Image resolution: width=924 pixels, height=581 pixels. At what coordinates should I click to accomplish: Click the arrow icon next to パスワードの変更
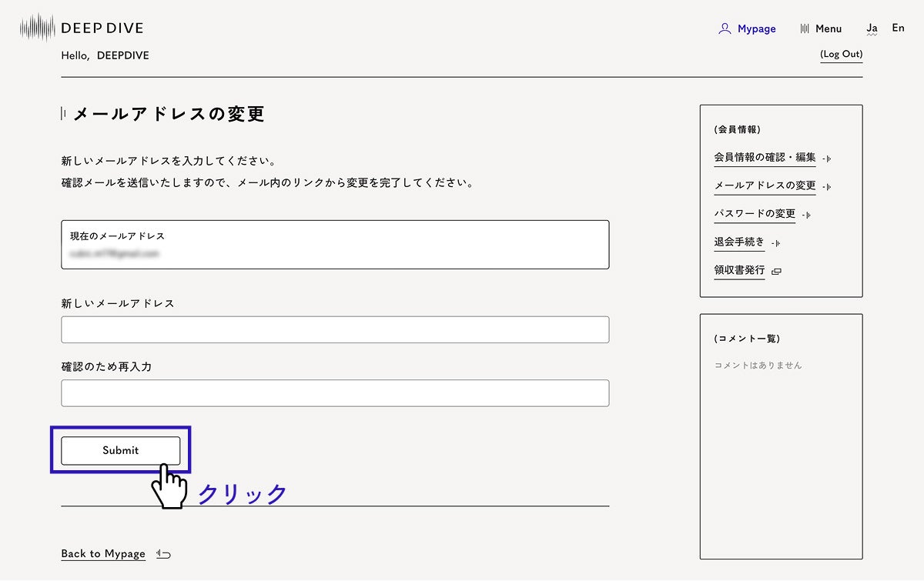coord(806,215)
